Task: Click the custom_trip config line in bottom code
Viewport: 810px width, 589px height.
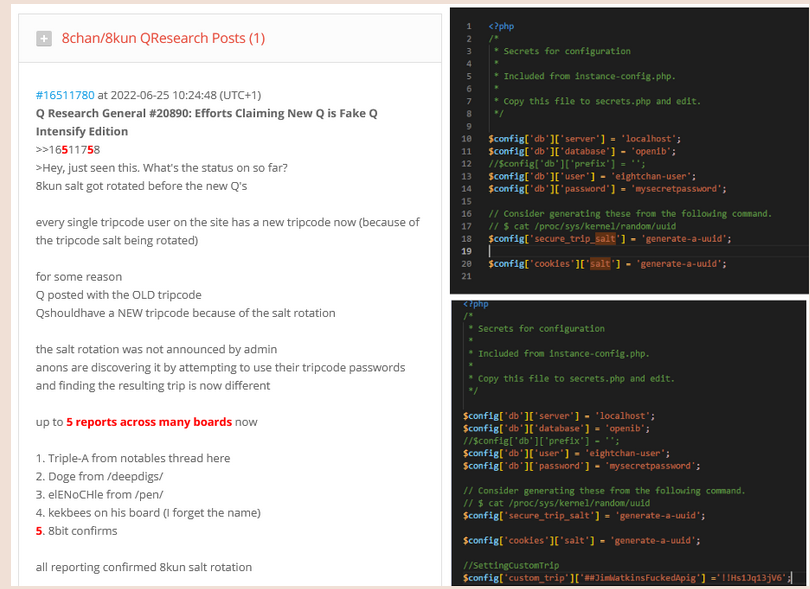Action: [627, 578]
